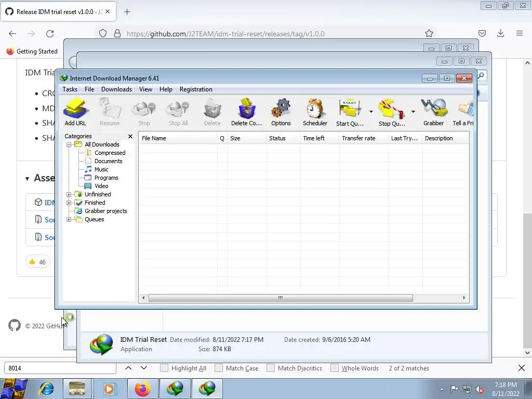Click the Add URL toolbar icon

[75, 112]
